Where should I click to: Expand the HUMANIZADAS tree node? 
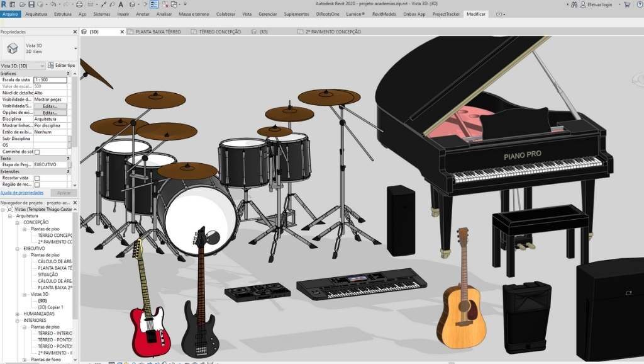coord(18,314)
